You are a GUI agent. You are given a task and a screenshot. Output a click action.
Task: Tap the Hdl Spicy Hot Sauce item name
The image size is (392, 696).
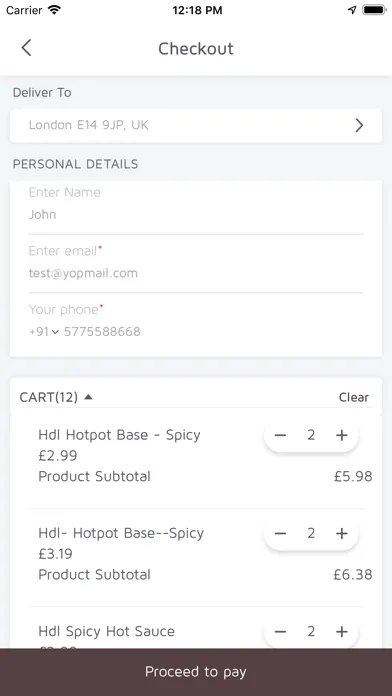[107, 631]
